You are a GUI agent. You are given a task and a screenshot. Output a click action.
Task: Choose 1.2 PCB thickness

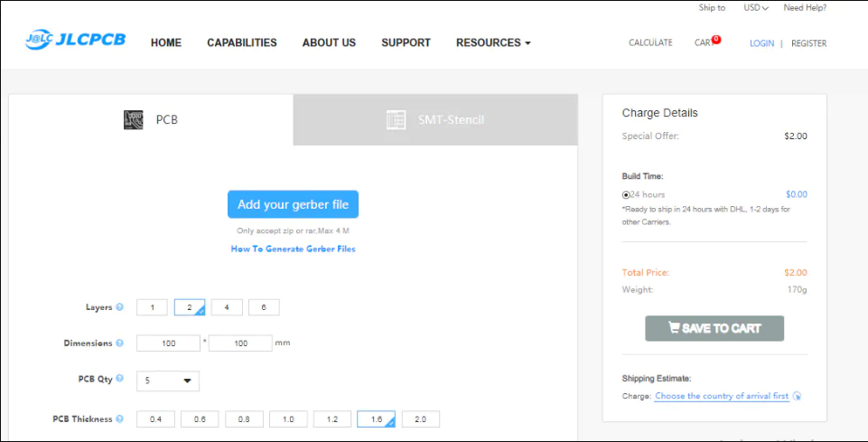tap(332, 418)
